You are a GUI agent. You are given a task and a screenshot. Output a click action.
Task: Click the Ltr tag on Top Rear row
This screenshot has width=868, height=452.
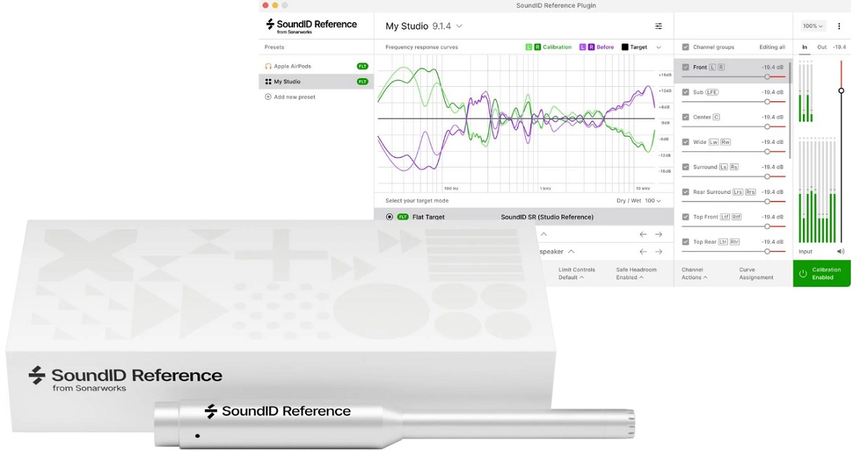pyautogui.click(x=723, y=242)
